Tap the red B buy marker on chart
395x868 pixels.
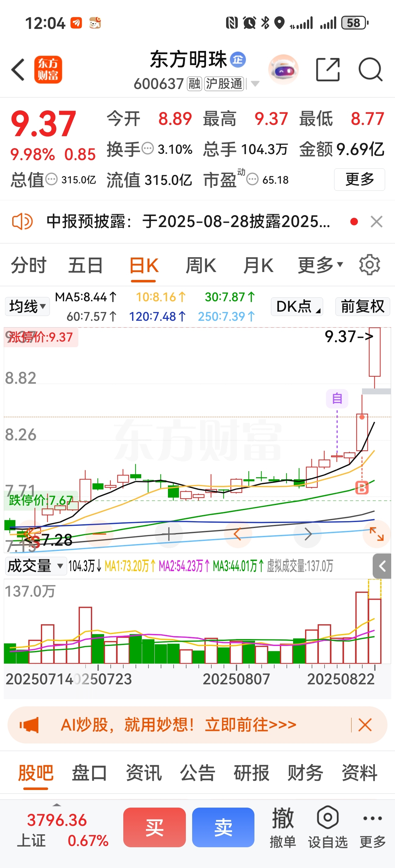[x=362, y=487]
